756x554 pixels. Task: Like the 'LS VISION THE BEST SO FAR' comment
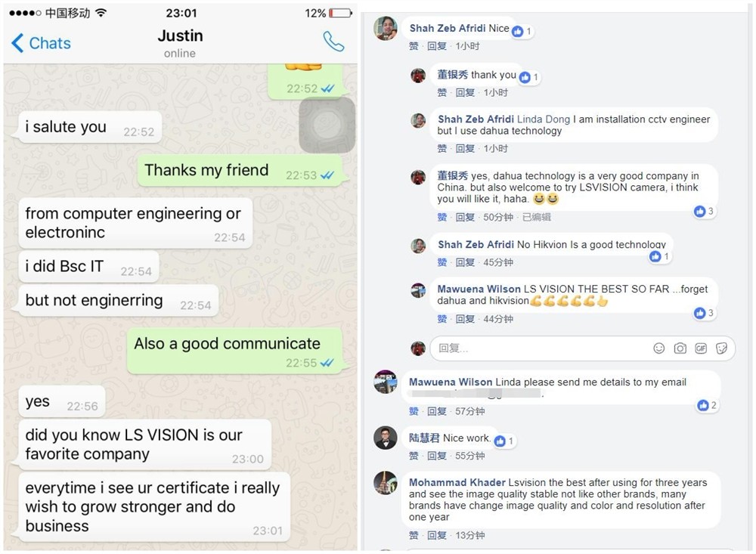[x=442, y=319]
